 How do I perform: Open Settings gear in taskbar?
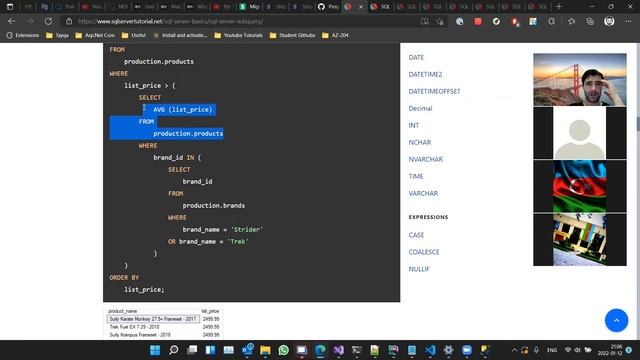click(449, 350)
